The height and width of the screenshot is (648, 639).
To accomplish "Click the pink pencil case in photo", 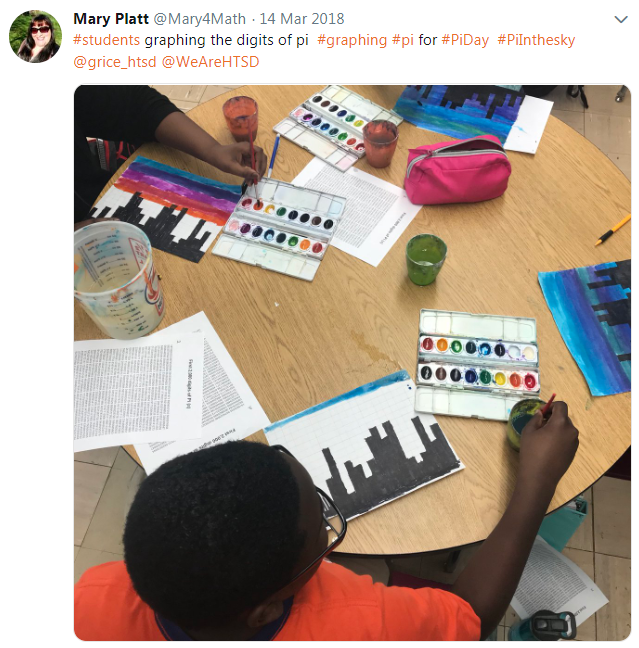I will [458, 170].
